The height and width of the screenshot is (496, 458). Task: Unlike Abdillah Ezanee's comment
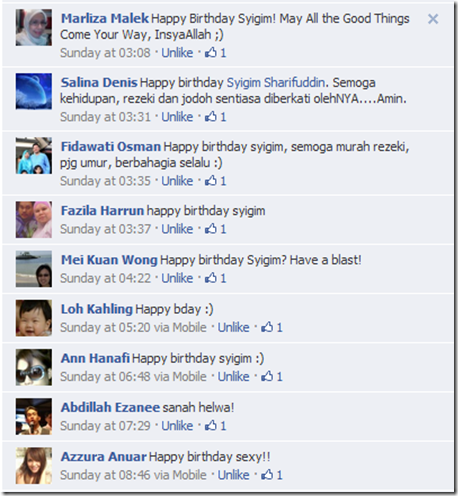(177, 426)
